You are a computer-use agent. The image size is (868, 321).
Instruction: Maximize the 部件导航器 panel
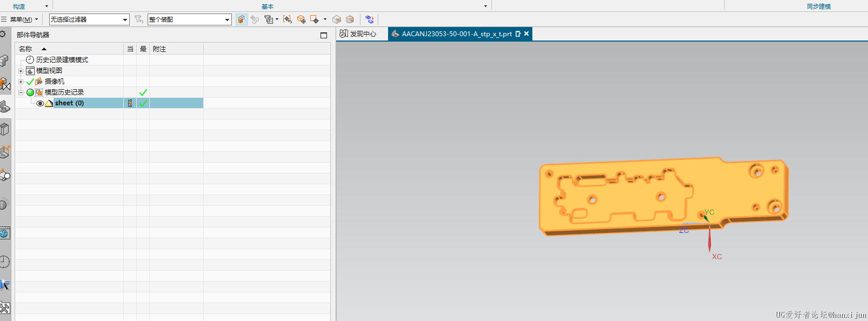click(324, 35)
